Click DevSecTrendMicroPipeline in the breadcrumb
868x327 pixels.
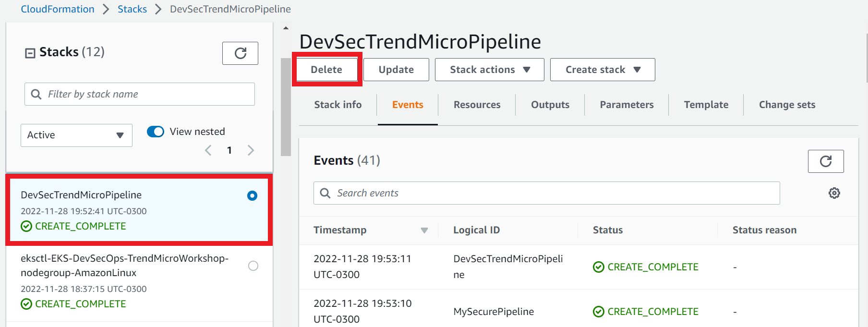[x=230, y=9]
